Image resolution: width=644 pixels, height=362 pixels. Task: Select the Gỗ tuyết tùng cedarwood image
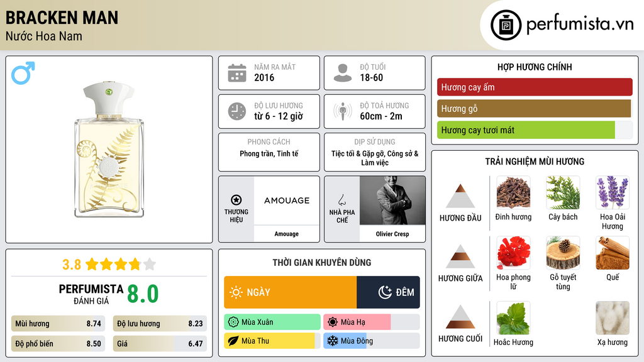point(563,253)
